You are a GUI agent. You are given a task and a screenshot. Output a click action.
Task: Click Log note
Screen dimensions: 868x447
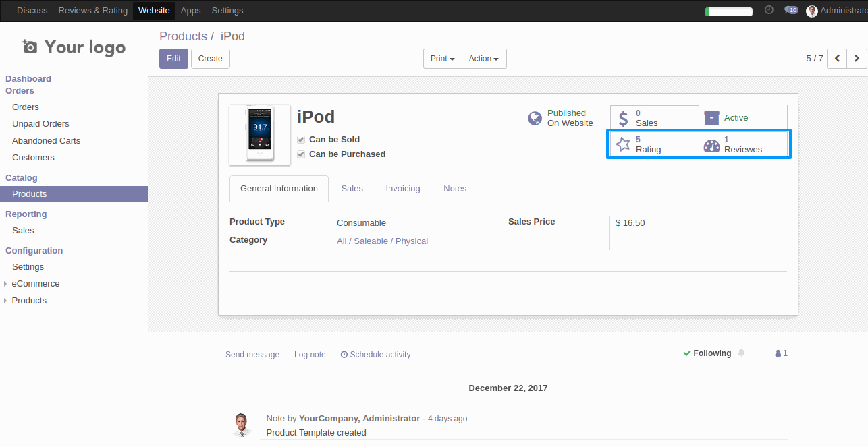pos(310,355)
